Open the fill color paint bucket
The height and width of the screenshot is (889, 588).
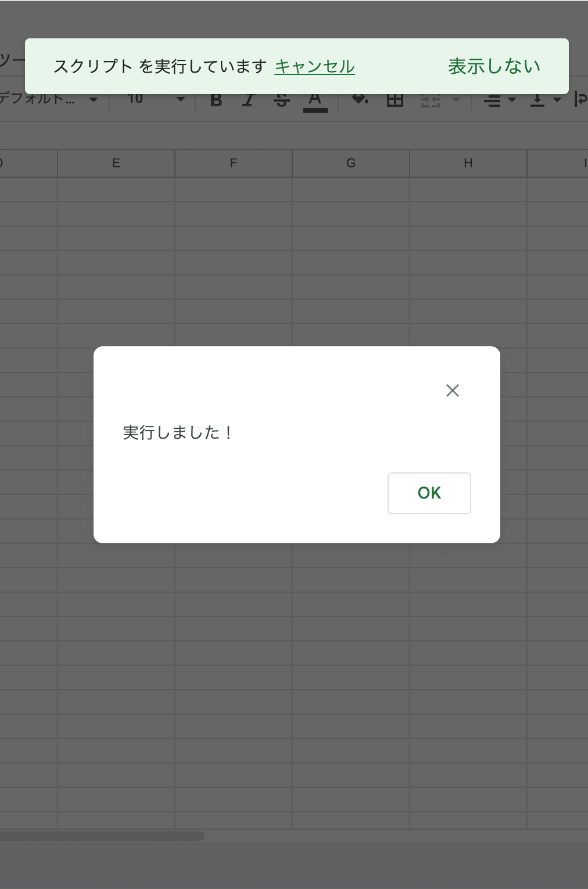[x=360, y=101]
